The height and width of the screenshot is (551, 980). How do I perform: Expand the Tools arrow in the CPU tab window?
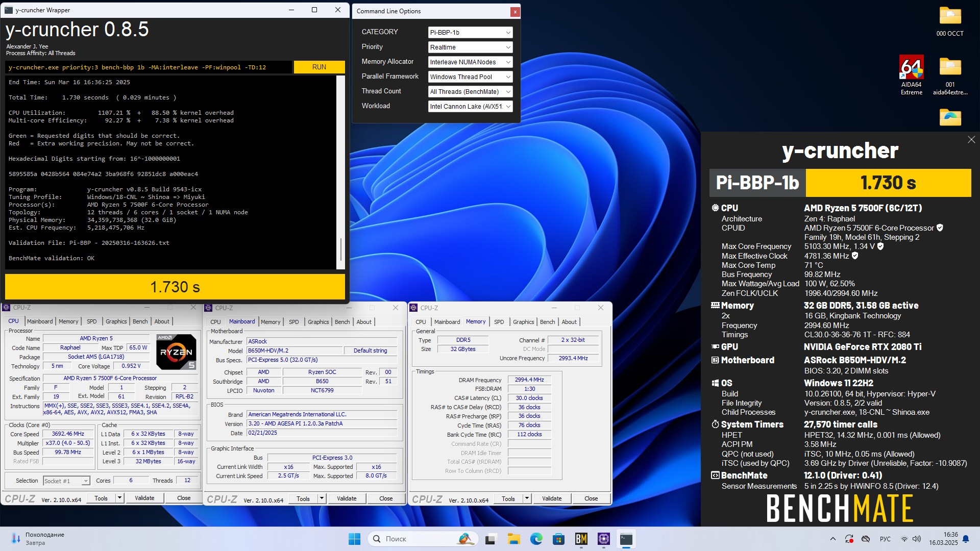click(x=119, y=497)
